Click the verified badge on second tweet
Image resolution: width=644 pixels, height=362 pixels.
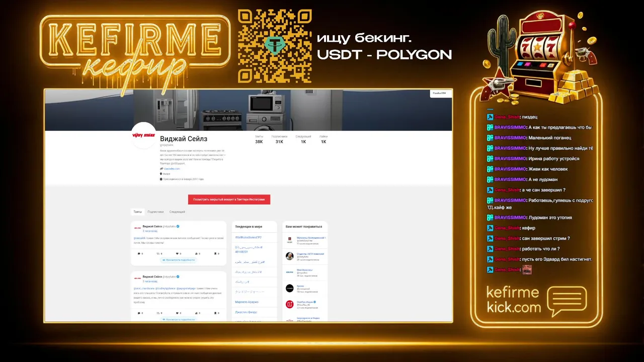178,277
